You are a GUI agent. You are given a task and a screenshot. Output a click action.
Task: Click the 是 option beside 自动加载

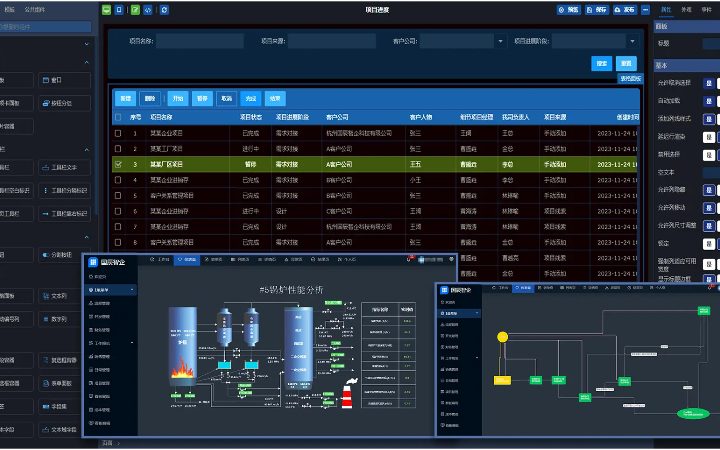708,100
